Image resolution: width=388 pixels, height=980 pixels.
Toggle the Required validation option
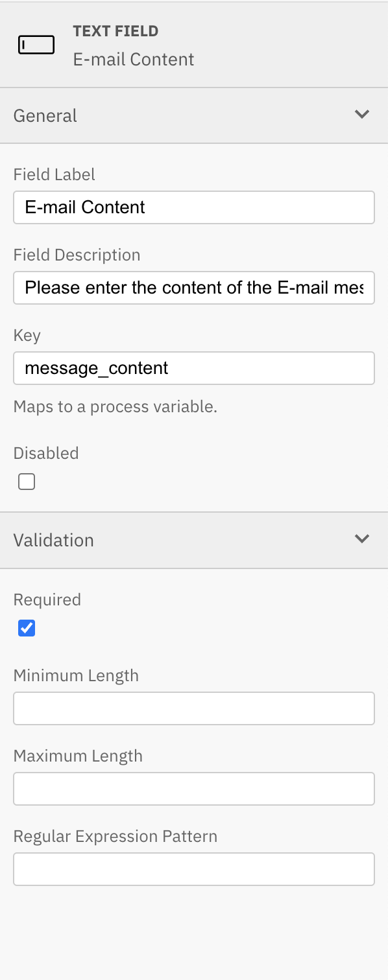pyautogui.click(x=26, y=627)
